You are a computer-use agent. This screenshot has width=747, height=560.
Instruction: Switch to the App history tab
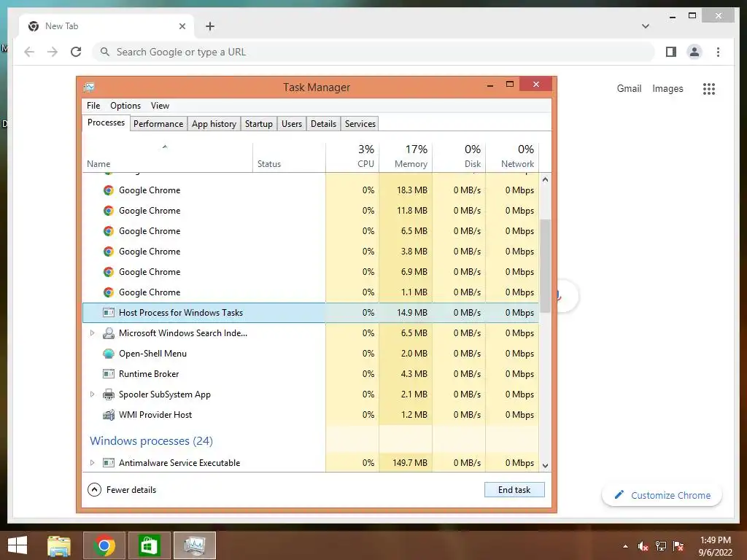point(214,124)
